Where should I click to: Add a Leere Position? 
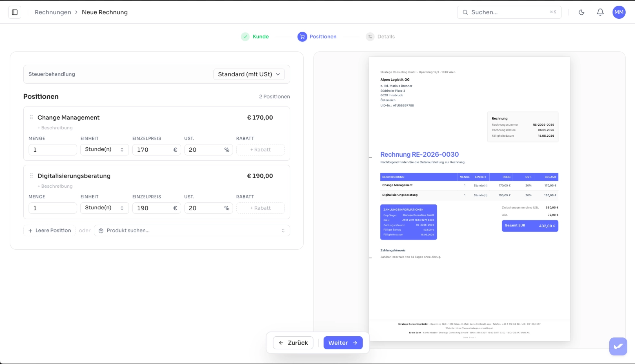[49, 231]
